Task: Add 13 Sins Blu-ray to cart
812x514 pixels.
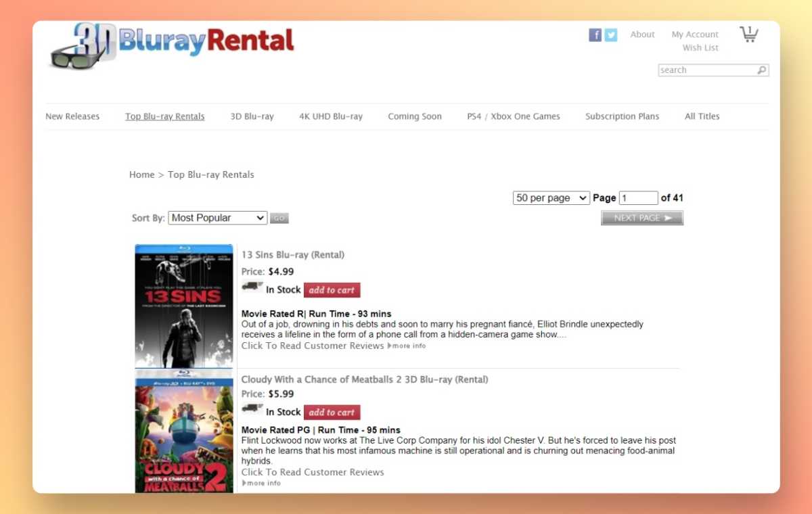Action: (x=332, y=289)
